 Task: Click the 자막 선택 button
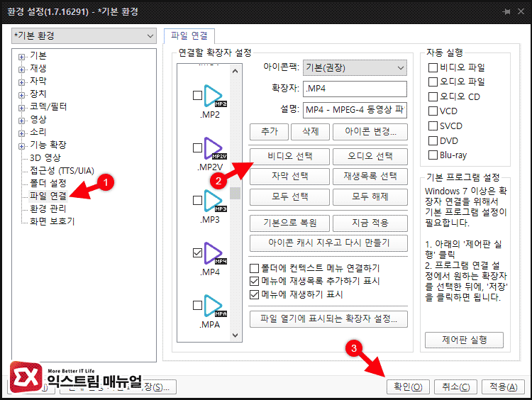(x=289, y=177)
